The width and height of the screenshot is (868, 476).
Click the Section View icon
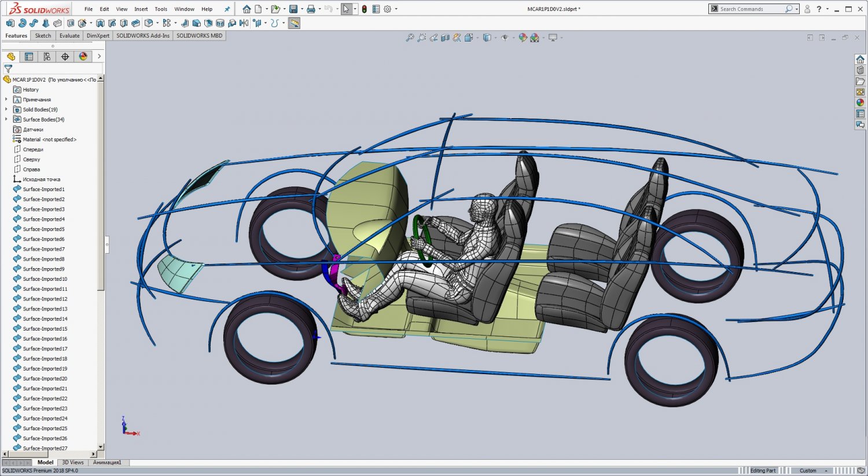445,38
